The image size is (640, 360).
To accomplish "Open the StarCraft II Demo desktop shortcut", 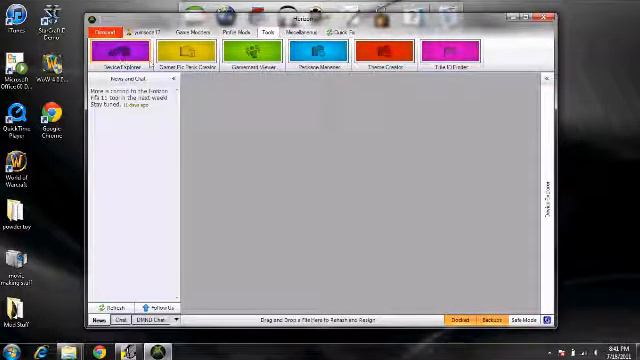I will pyautogui.click(x=51, y=22).
